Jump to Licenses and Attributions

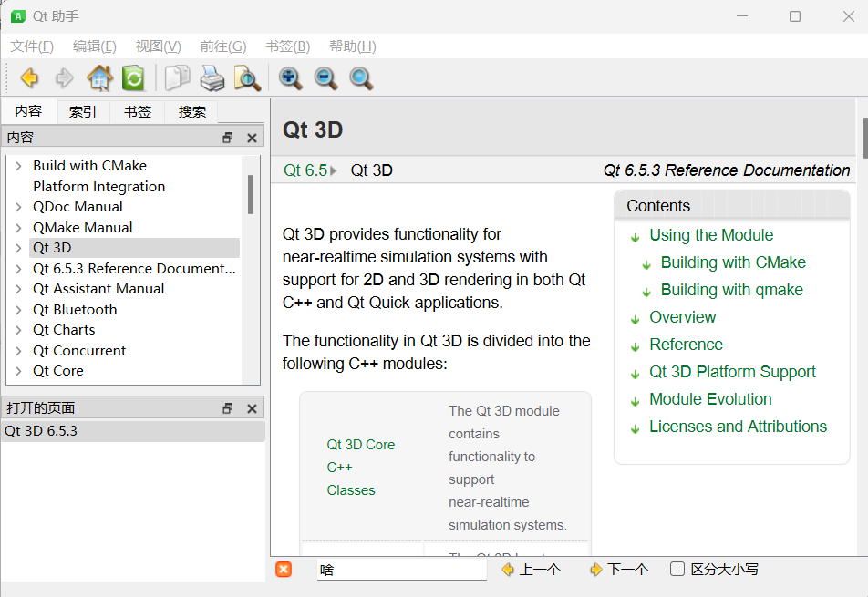pyautogui.click(x=738, y=427)
